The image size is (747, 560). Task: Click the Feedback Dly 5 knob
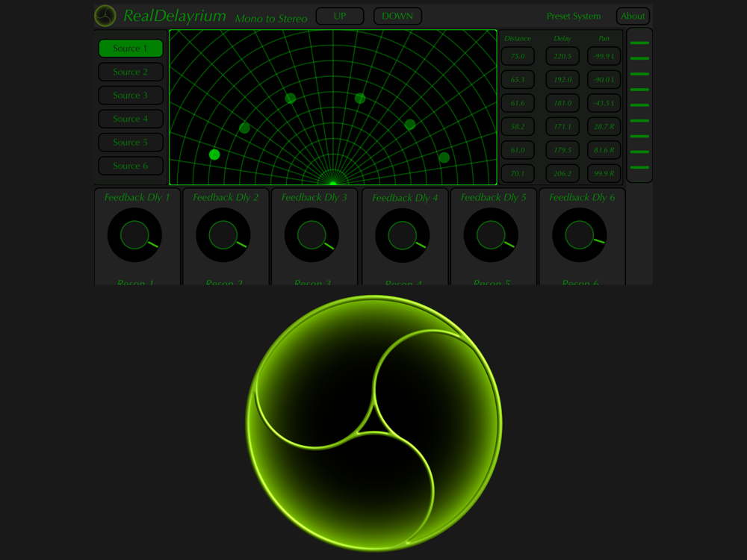point(492,234)
